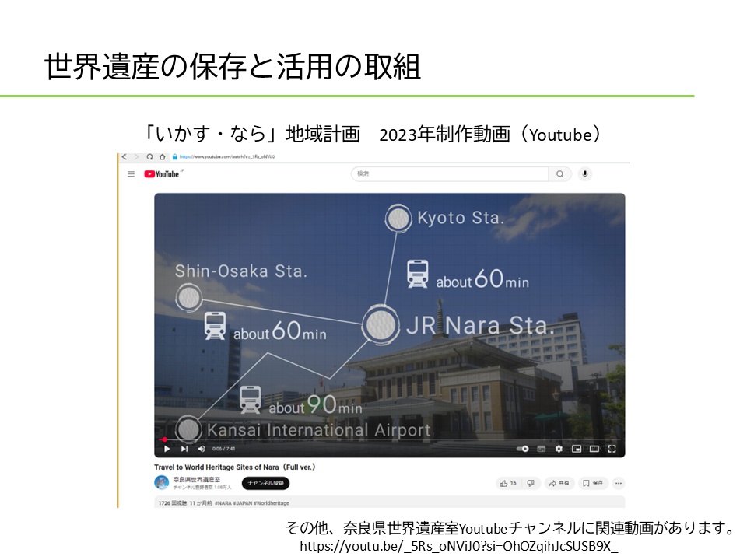This screenshot has height=560, width=747.
Task: Click the browser back arrow
Action: pos(124,156)
